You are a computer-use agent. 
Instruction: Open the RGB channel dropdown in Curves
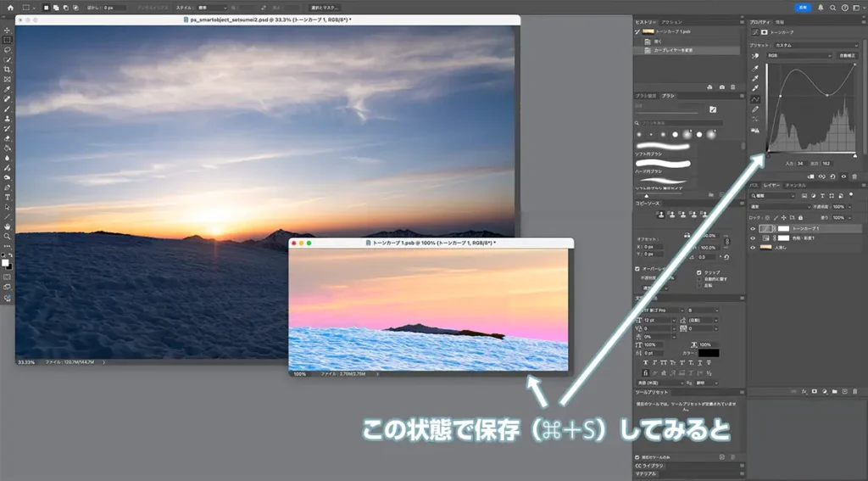pos(798,55)
